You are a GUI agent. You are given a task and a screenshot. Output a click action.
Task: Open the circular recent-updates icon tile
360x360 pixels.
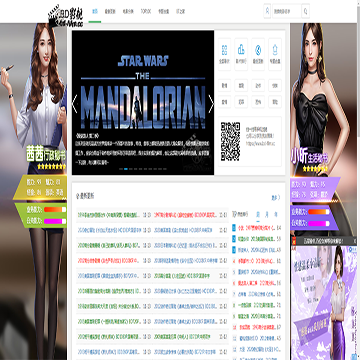pos(258,54)
